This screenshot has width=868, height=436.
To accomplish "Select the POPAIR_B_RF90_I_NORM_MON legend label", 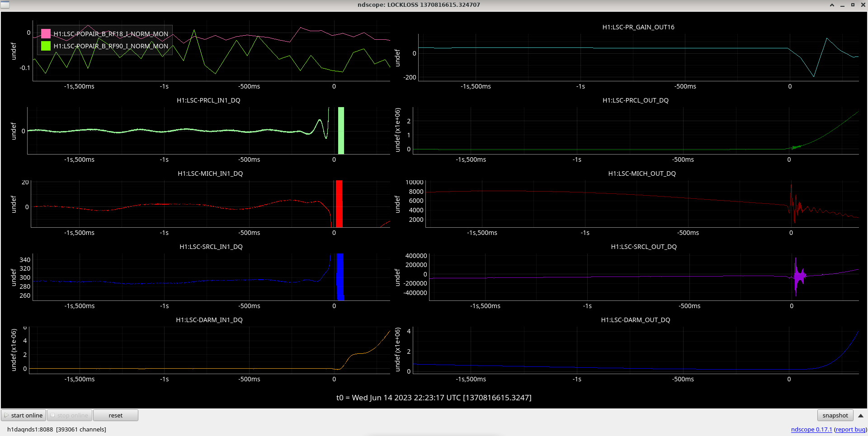I will point(111,46).
